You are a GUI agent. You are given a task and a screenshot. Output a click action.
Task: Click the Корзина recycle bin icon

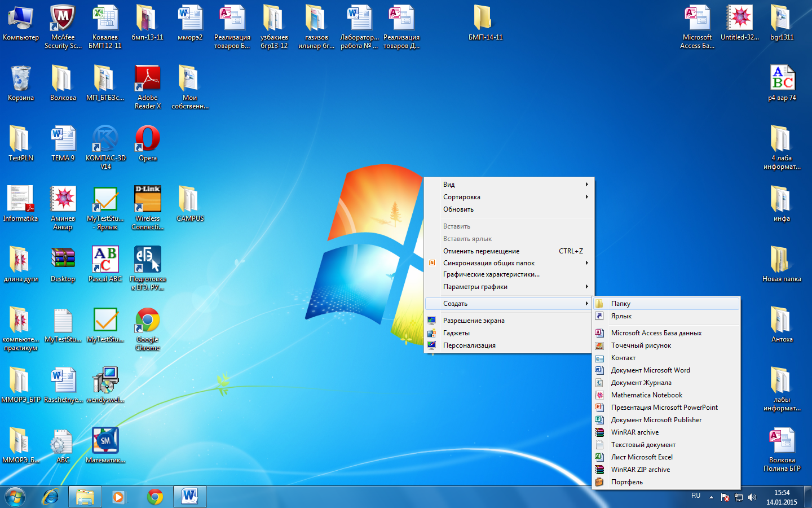(x=21, y=83)
